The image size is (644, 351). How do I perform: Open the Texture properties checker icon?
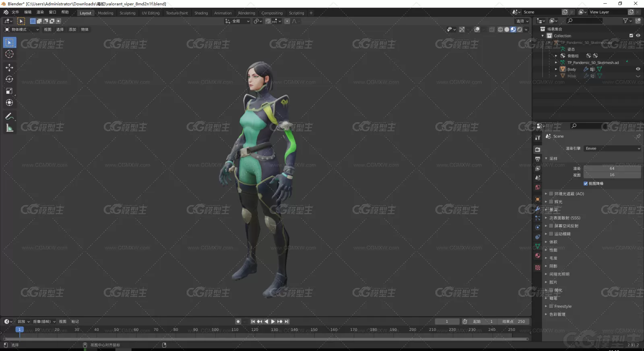pyautogui.click(x=538, y=268)
